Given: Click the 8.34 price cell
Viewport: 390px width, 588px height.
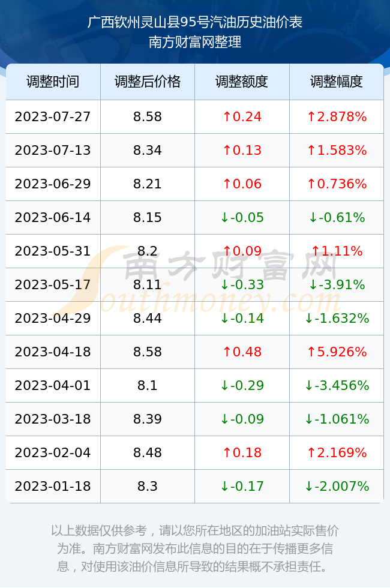Looking at the screenshot, I should click(x=148, y=151).
